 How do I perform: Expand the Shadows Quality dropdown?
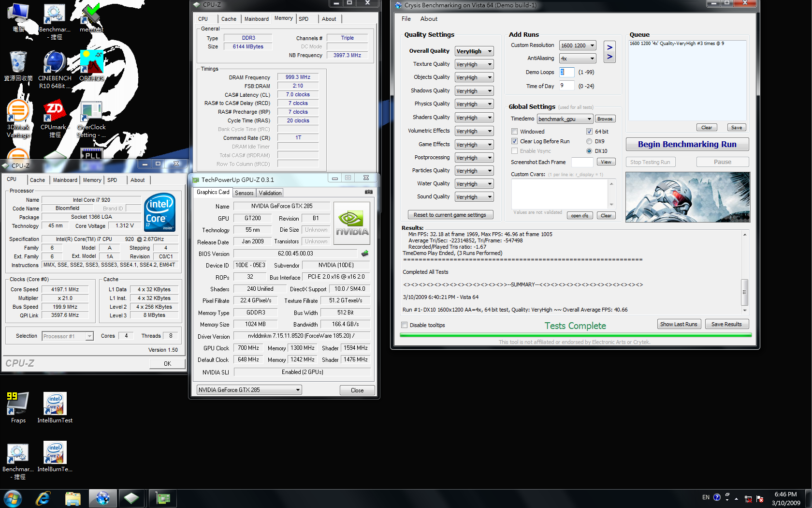[474, 91]
